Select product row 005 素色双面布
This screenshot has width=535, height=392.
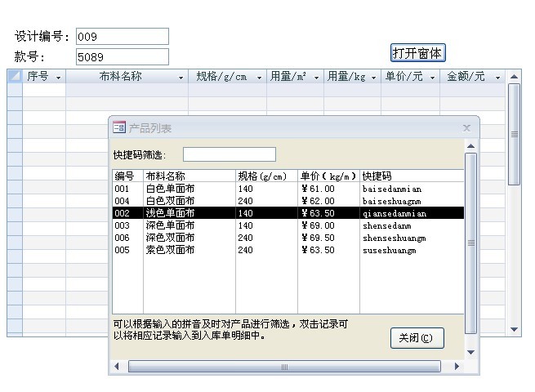tap(288, 250)
